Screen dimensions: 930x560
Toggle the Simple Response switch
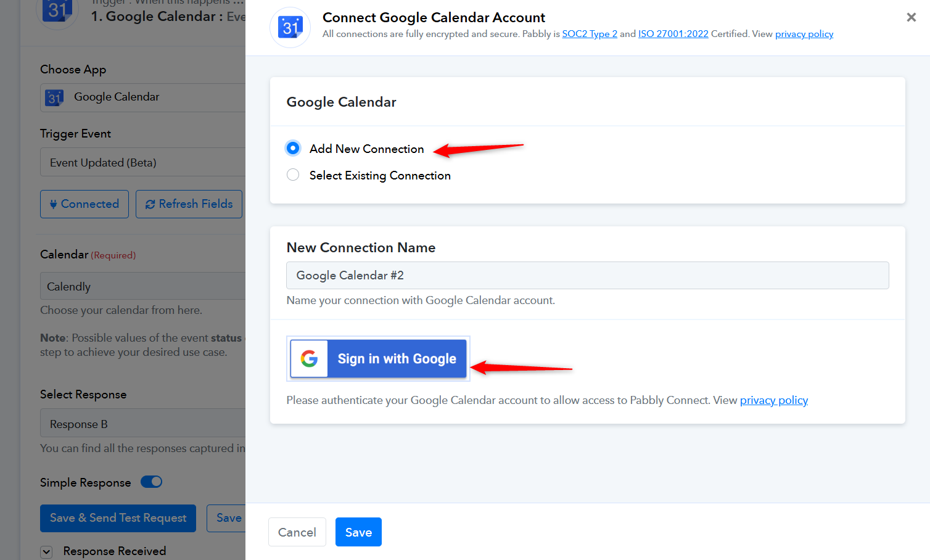coord(151,482)
